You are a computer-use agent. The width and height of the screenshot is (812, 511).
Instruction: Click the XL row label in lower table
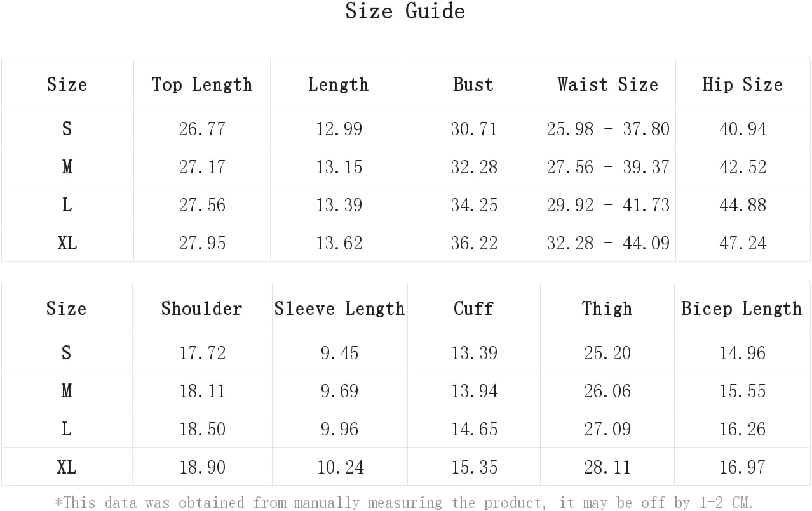[67, 468]
